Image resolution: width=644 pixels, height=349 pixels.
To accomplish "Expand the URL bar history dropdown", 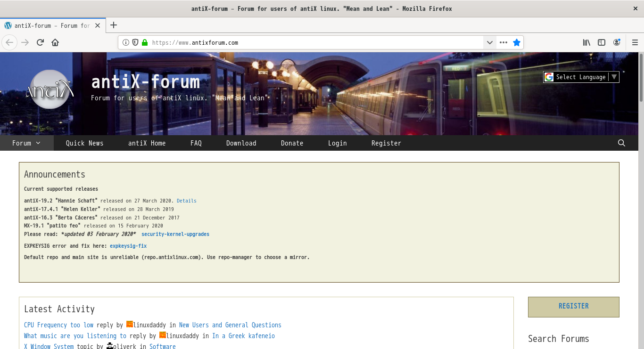I will [490, 42].
